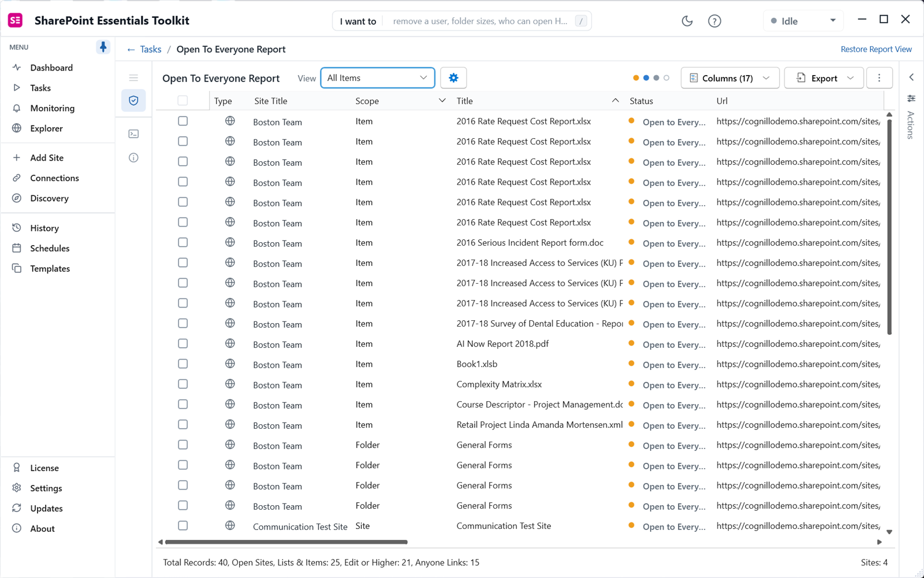
Task: Open License page from the menu
Action: click(44, 468)
